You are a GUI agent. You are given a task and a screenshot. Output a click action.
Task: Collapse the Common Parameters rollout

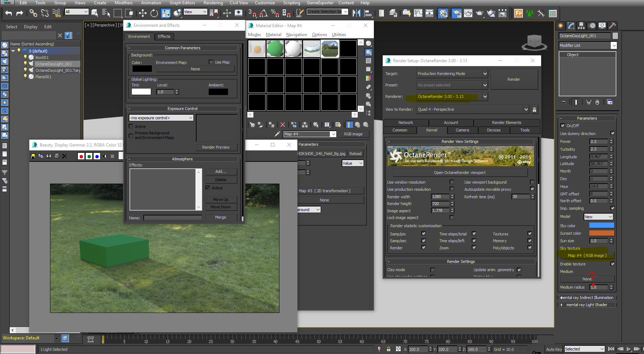point(182,48)
